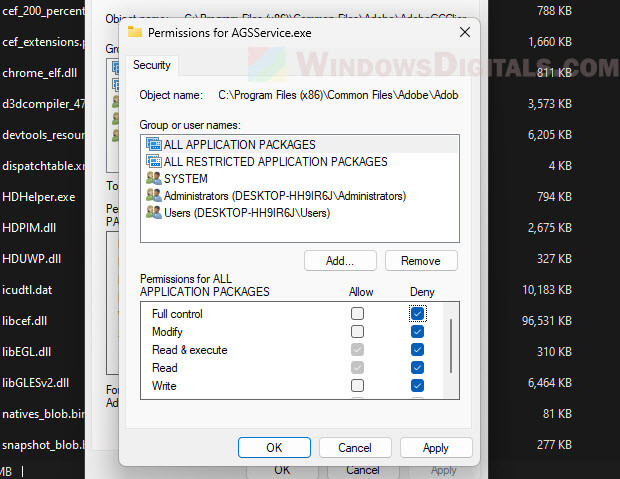Click the ALL APPLICATION PACKAGES group icon
This screenshot has height=479, width=620.
154,144
